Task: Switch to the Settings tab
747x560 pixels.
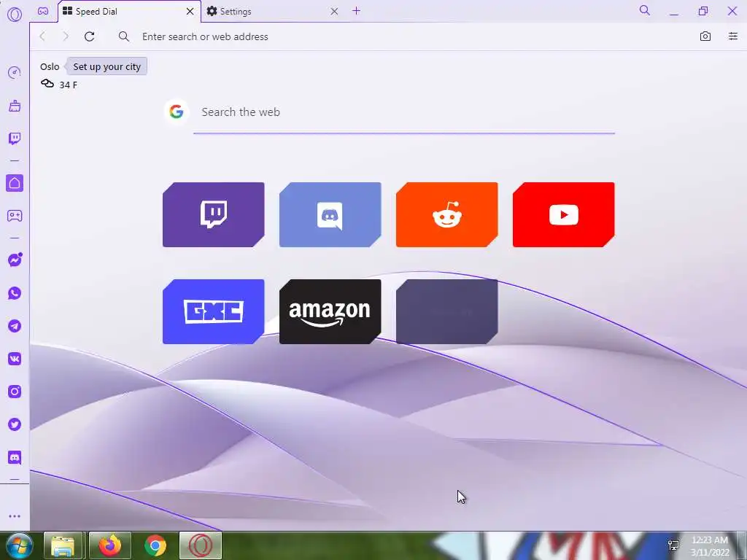Action: click(273, 12)
